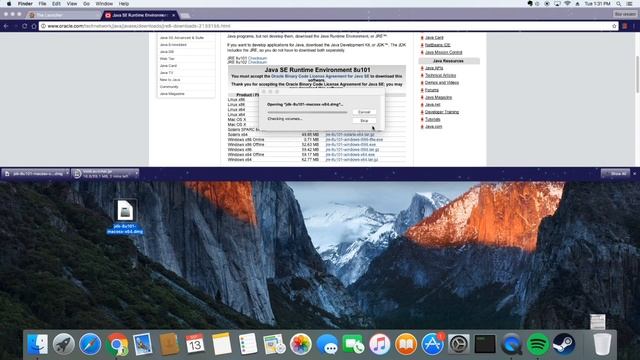Open the Help menu

pos(124,4)
